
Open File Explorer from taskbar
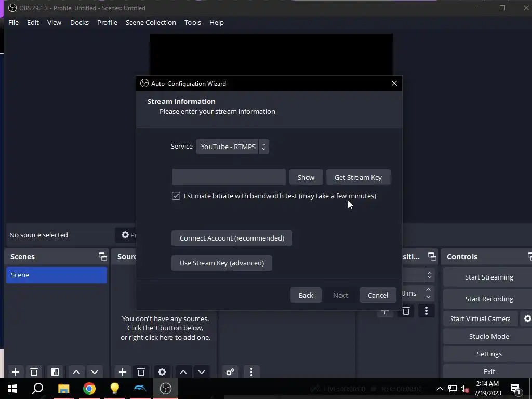coord(63,389)
